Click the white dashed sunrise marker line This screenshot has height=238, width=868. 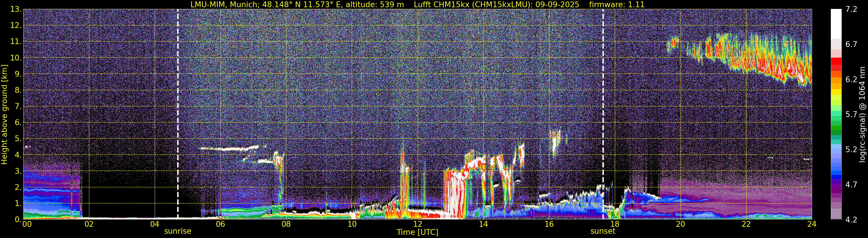pyautogui.click(x=177, y=114)
